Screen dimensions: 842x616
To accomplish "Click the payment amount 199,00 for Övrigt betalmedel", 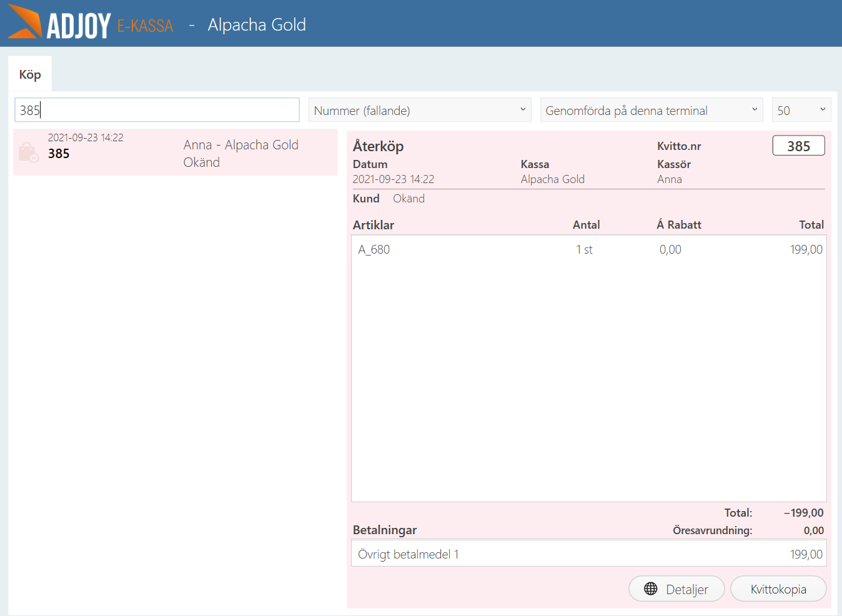I will click(806, 554).
